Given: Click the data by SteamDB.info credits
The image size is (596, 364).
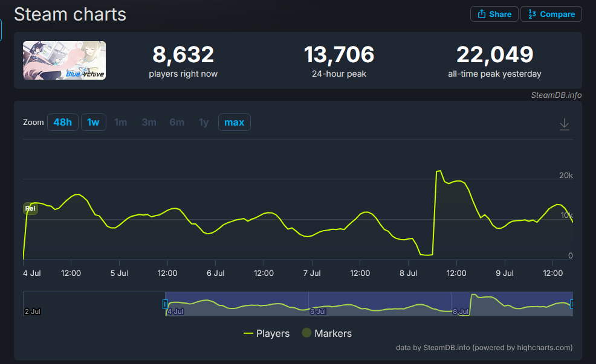Looking at the screenshot, I should pos(484,347).
